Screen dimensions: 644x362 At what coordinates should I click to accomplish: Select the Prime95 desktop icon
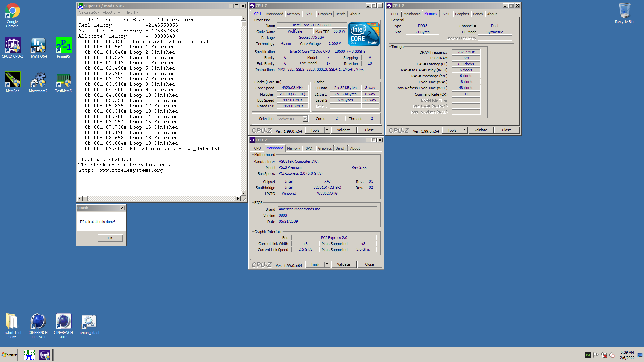click(x=63, y=48)
